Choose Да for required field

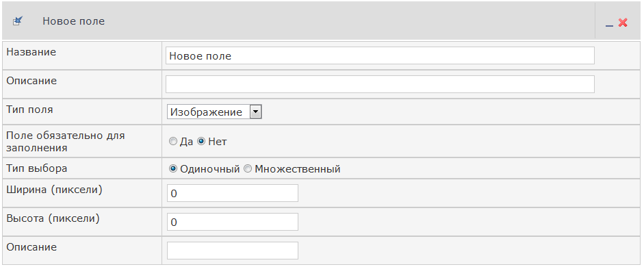tap(172, 142)
